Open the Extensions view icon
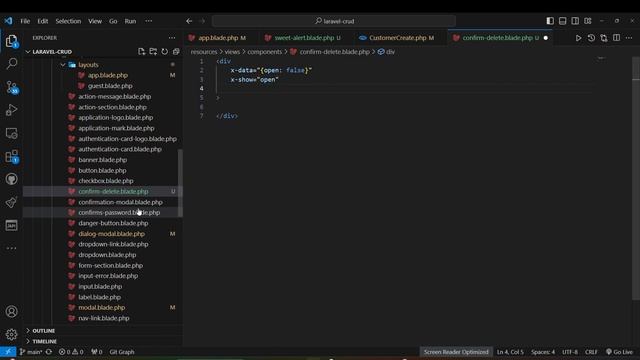 (11, 156)
